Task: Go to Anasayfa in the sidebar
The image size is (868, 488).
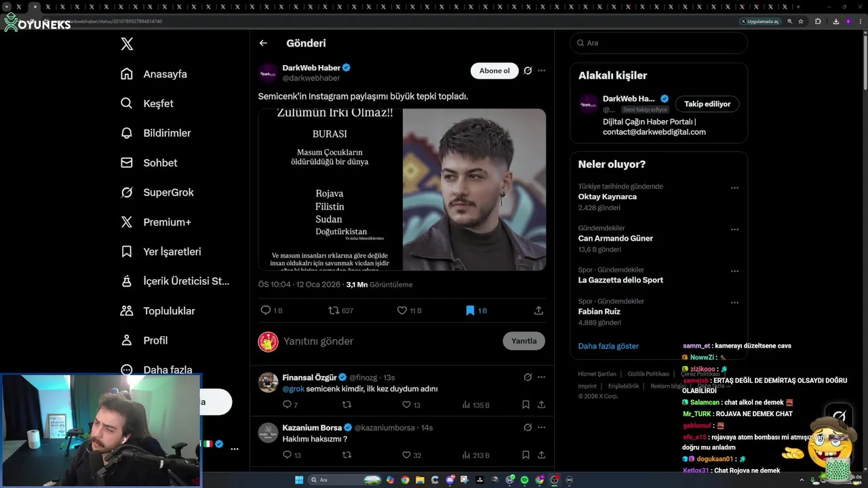Action: pyautogui.click(x=154, y=74)
